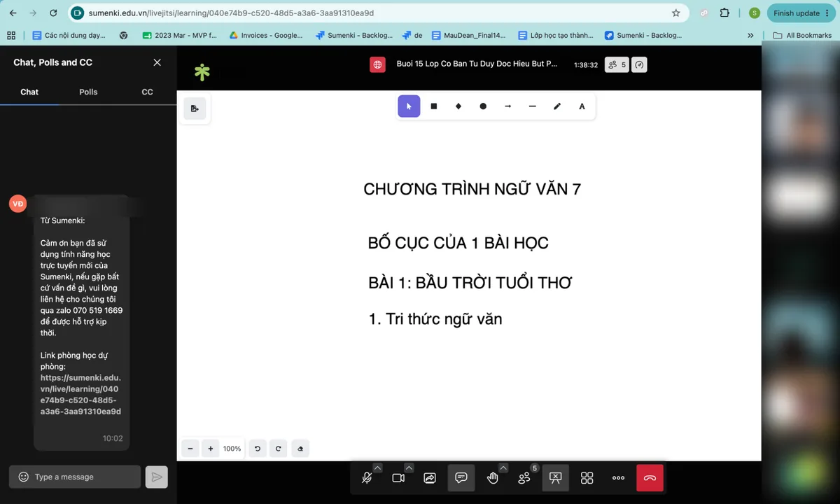Open Chrome extensions puzzle icon

(x=724, y=13)
